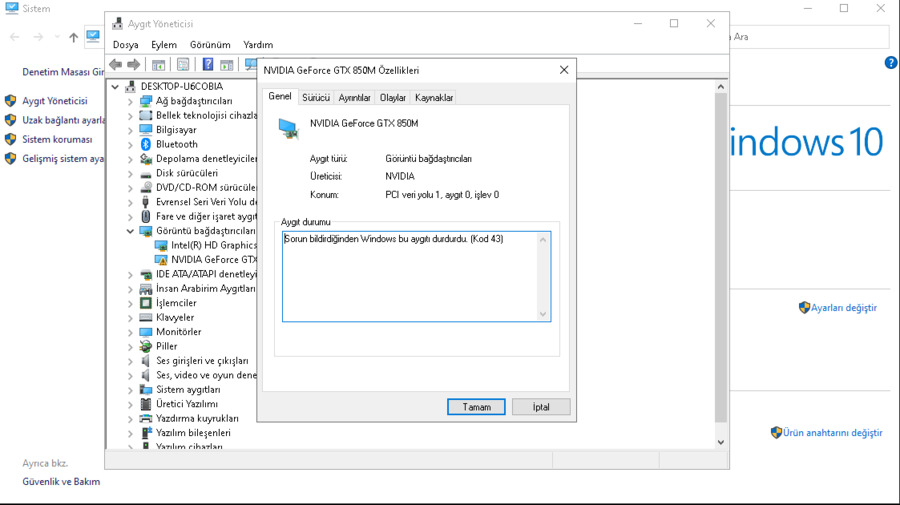
Task: Click the blue help icon in Sistem window
Action: pyautogui.click(x=891, y=63)
